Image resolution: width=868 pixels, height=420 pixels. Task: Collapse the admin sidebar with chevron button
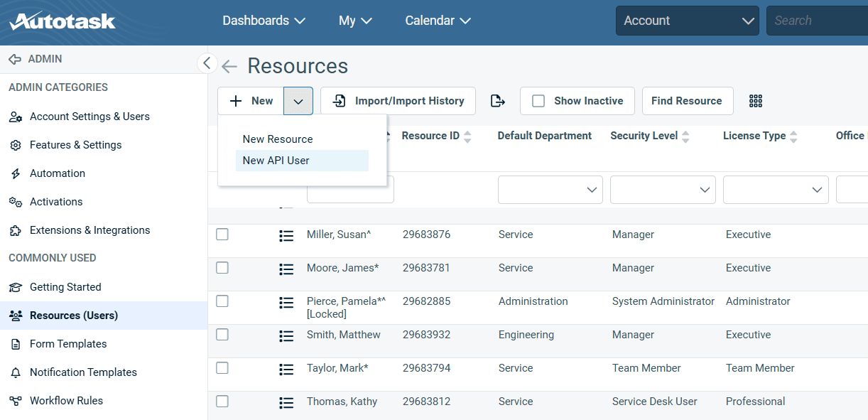207,63
